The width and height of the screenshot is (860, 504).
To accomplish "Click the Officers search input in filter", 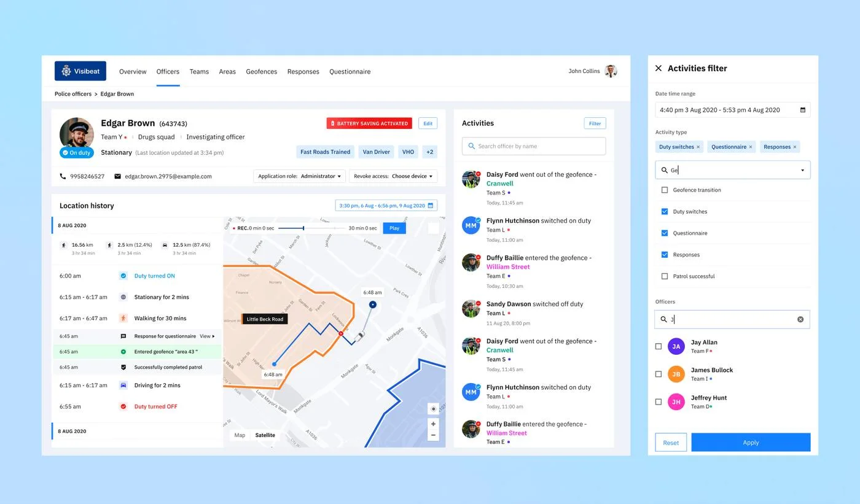I will (x=732, y=319).
